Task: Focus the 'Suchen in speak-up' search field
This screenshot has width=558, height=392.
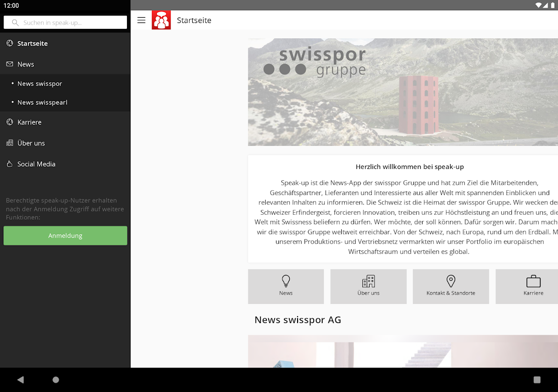Action: (65, 23)
